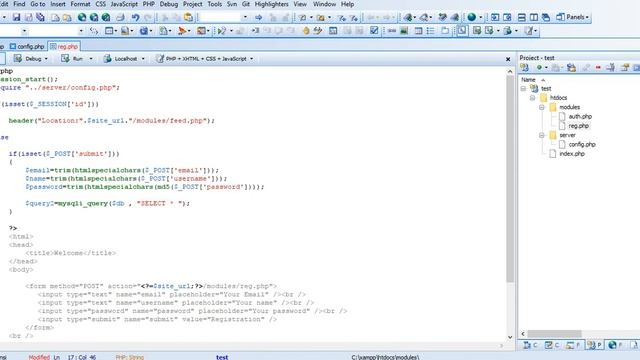Collapse the test project root node

523,89
